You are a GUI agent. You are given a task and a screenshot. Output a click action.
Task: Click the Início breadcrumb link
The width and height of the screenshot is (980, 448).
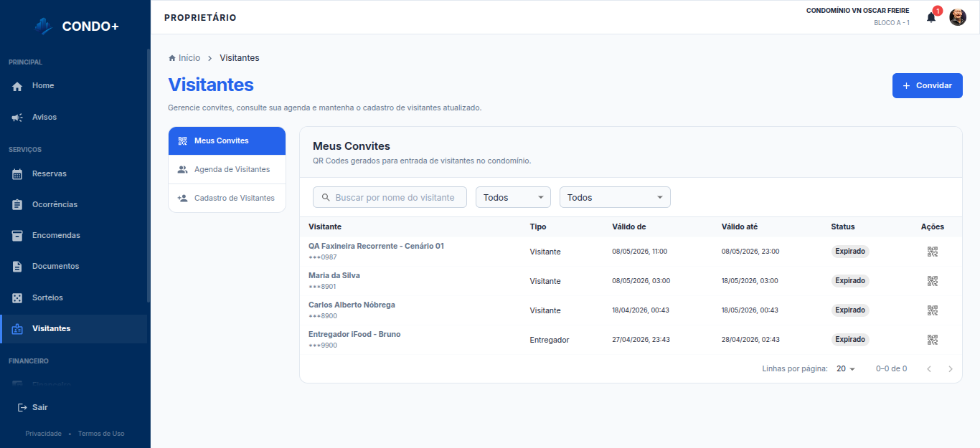pos(184,58)
